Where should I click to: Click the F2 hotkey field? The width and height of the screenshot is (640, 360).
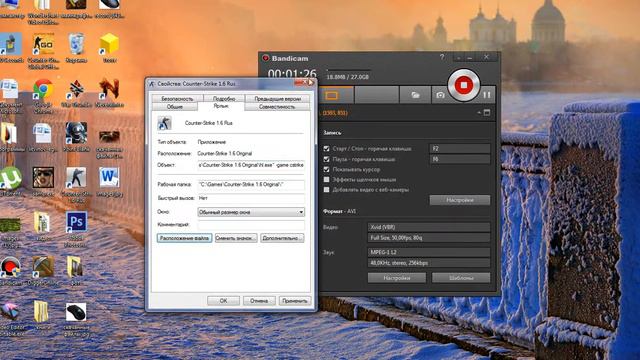click(460, 149)
